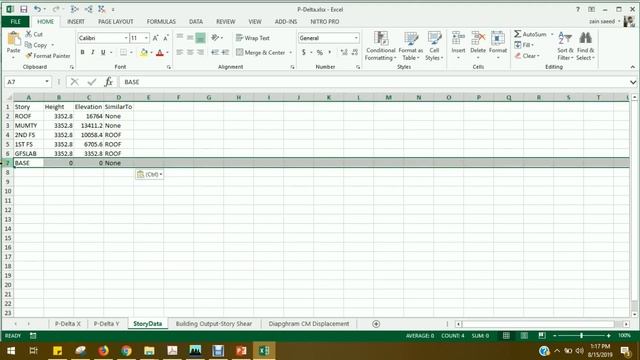The height and width of the screenshot is (360, 640).
Task: Decrease font size with smaller A icon
Action: tap(166, 38)
